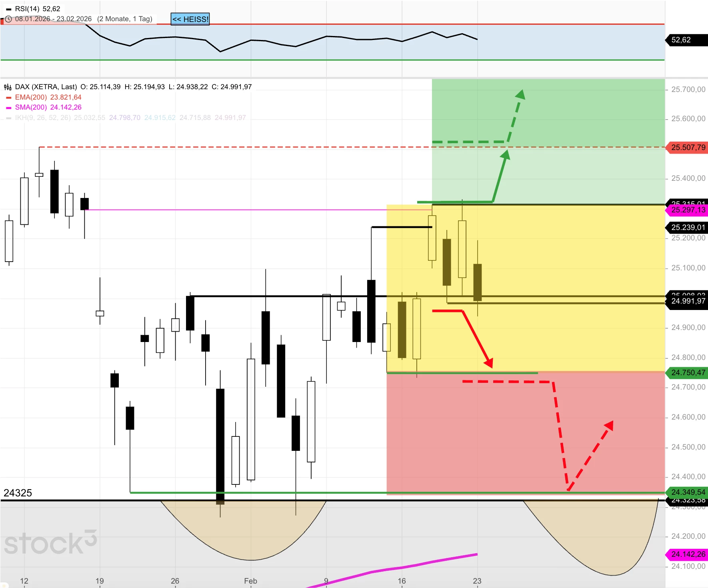Click the green 24.750,47 price tag
Viewport: 708px width, 588px height.
tap(687, 373)
